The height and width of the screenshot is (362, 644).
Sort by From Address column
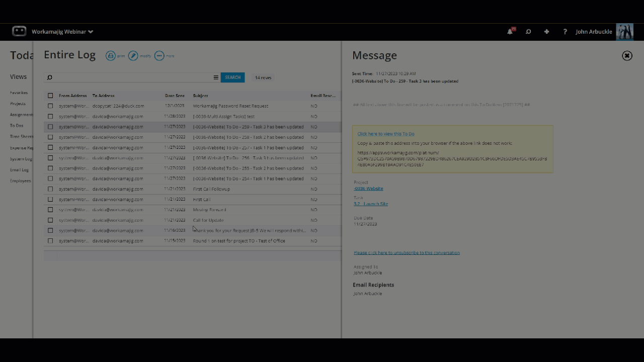72,96
